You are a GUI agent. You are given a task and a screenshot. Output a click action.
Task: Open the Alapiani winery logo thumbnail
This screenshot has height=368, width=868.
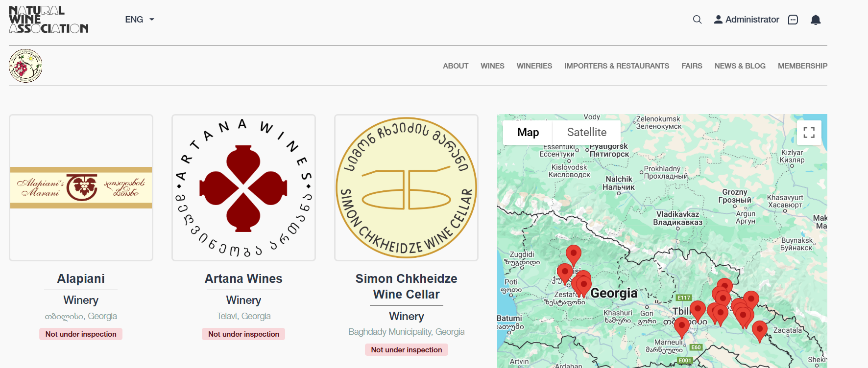(81, 188)
